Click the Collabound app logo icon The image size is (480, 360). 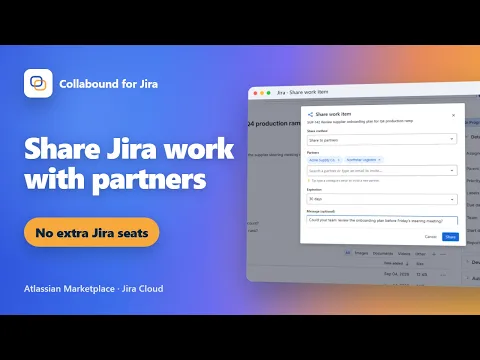(x=38, y=83)
